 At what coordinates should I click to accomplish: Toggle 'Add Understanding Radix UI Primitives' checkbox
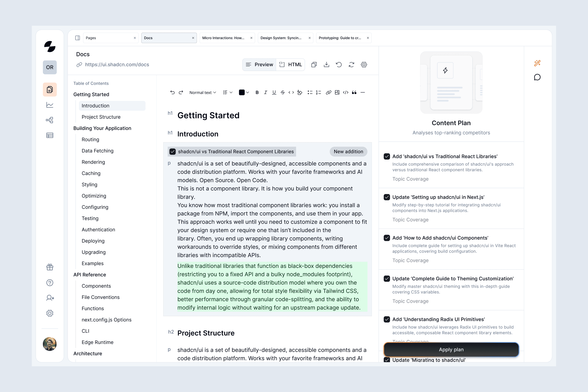coord(387,319)
